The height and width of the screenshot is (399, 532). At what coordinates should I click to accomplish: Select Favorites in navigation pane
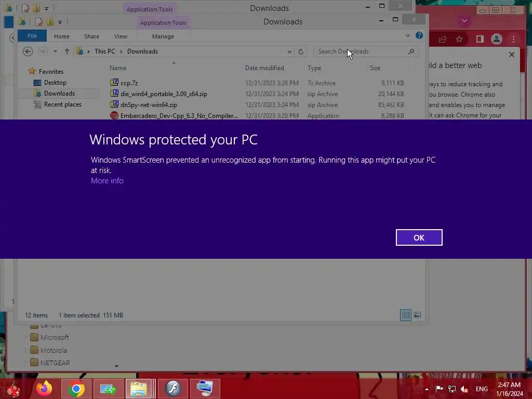point(51,72)
